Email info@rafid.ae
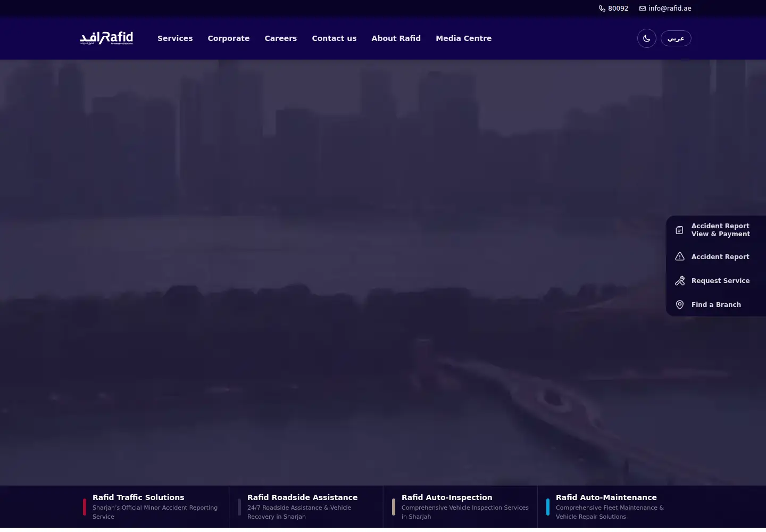This screenshot has width=766, height=532. (670, 9)
